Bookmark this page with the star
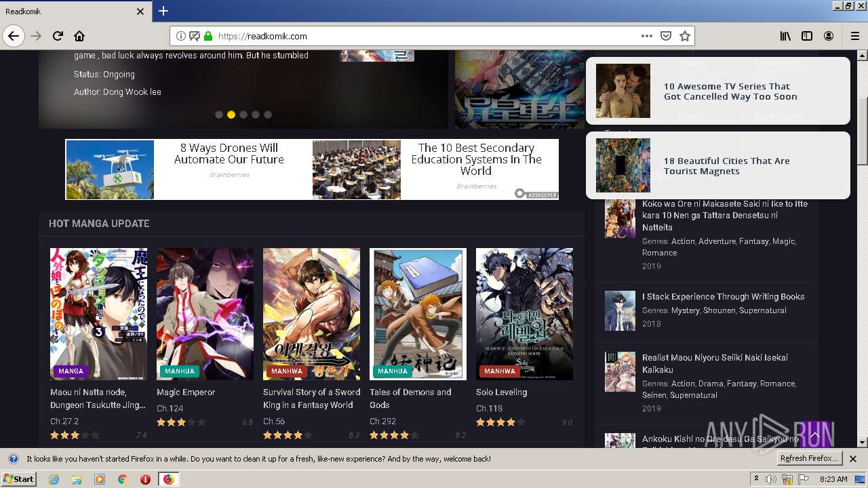The height and width of the screenshot is (488, 868). (x=685, y=36)
